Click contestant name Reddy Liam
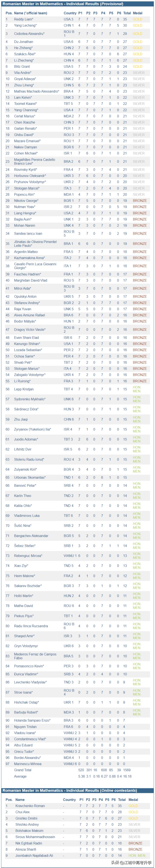Image resolution: width=155 pixels, height=868 pixels. click(23, 19)
